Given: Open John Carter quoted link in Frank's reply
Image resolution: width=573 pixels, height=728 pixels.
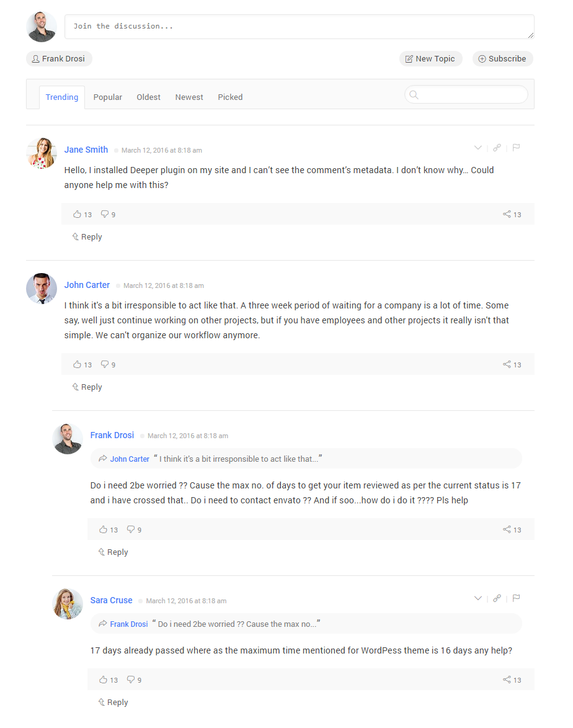Looking at the screenshot, I should pyautogui.click(x=130, y=459).
